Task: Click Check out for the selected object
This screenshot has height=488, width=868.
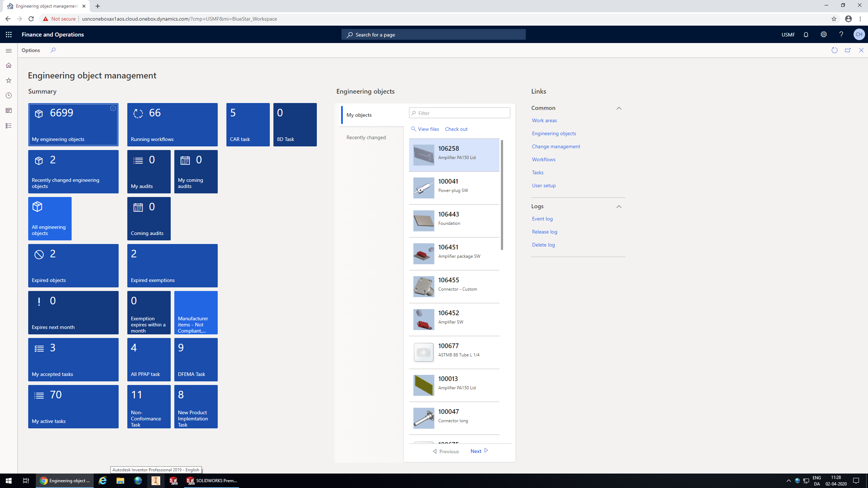Action: tap(456, 129)
